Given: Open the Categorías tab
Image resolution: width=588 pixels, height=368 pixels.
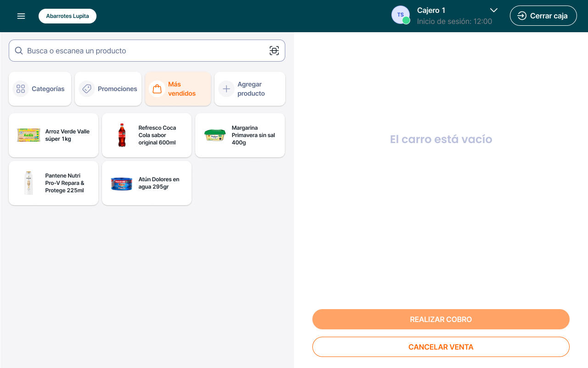Looking at the screenshot, I should click(x=40, y=89).
